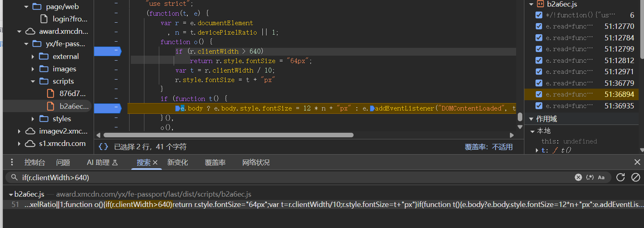Uncheck breakpoint 51:12812

click(539, 61)
